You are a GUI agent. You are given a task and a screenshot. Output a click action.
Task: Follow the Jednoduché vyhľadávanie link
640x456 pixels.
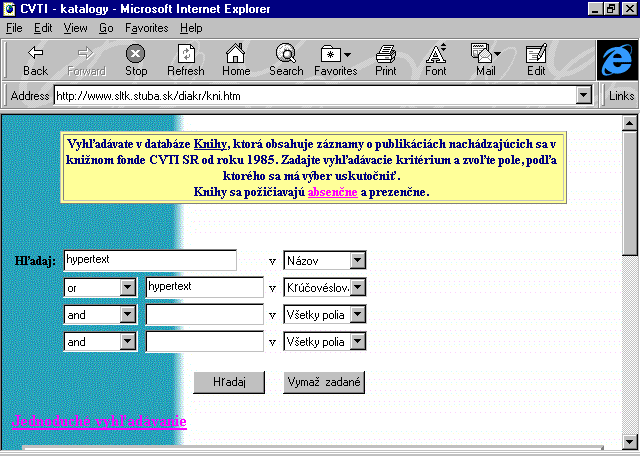pyautogui.click(x=99, y=421)
